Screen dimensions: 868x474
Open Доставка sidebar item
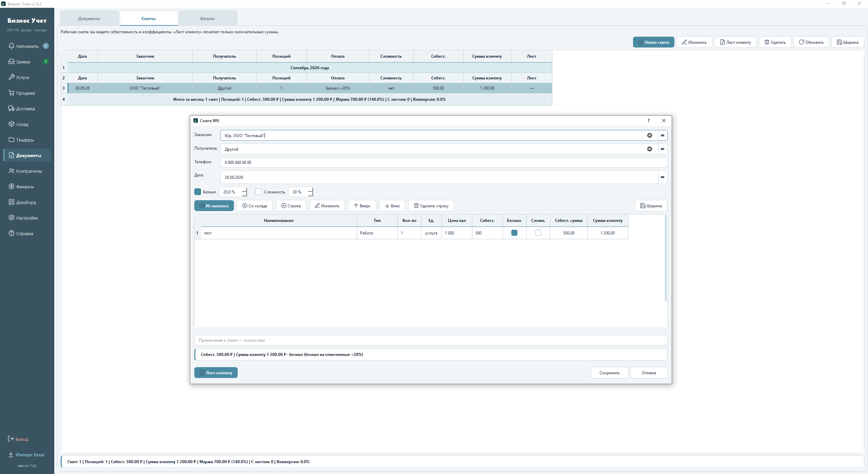27,109
